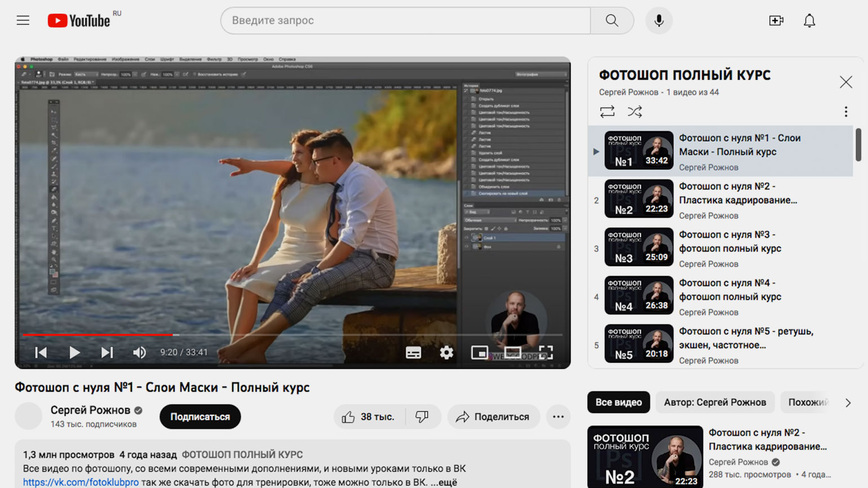
Task: Click the video title 'Фотошоп с нуля №1 - Слои Маски'
Action: point(162,388)
